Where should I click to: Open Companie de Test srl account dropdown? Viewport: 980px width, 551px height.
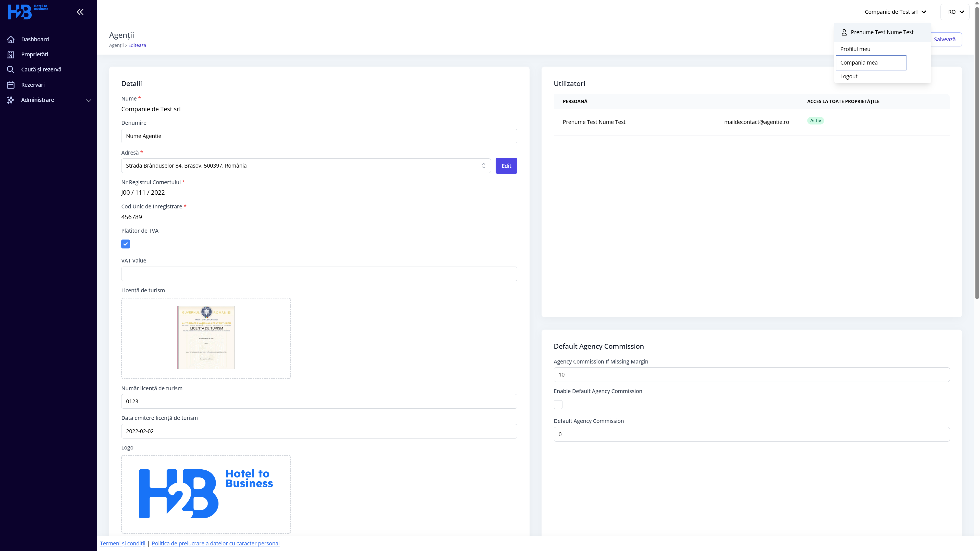[x=895, y=12]
